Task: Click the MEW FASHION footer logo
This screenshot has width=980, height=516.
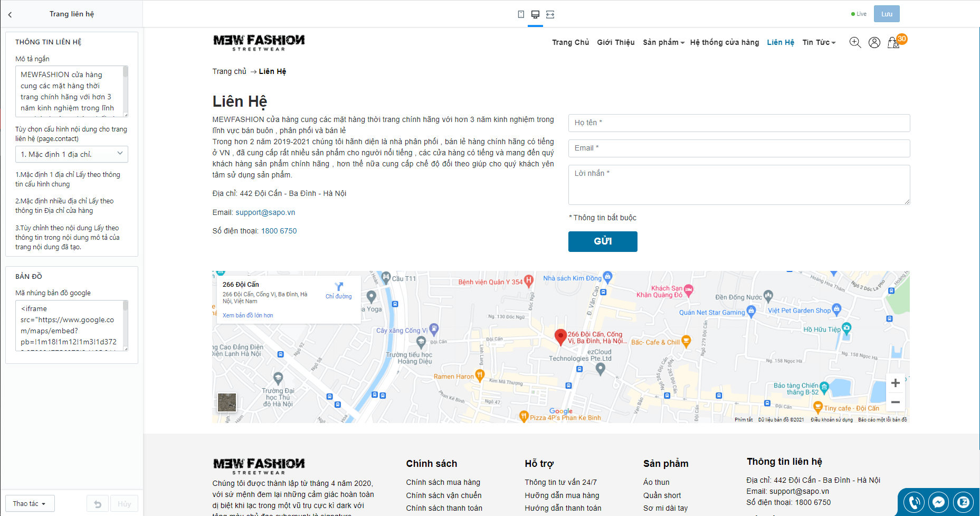Action: 259,466
